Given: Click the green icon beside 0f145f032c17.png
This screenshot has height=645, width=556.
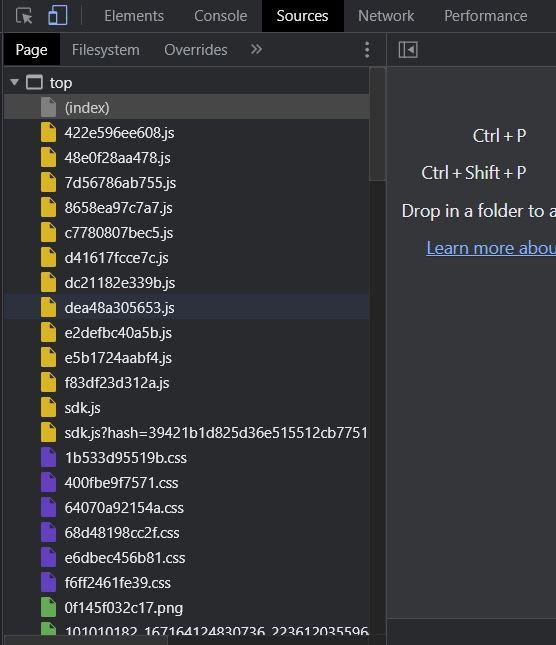Looking at the screenshot, I should 48,608.
